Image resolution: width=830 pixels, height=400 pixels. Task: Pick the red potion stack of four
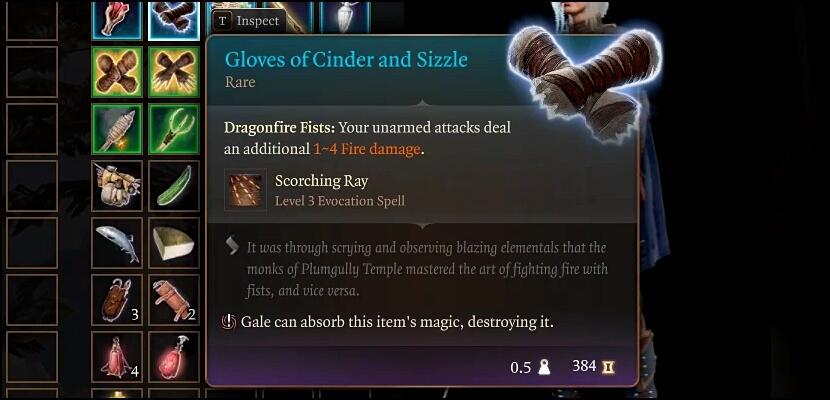pos(117,357)
